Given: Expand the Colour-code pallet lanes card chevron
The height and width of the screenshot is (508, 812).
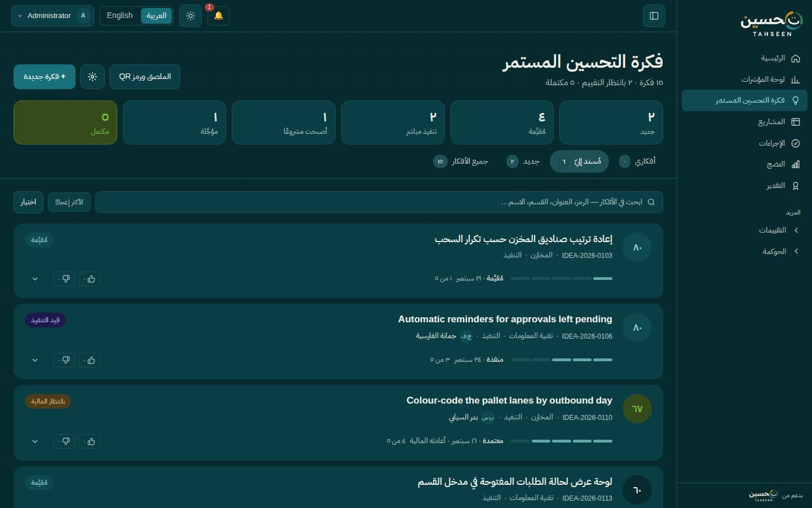Looking at the screenshot, I should pyautogui.click(x=35, y=441).
